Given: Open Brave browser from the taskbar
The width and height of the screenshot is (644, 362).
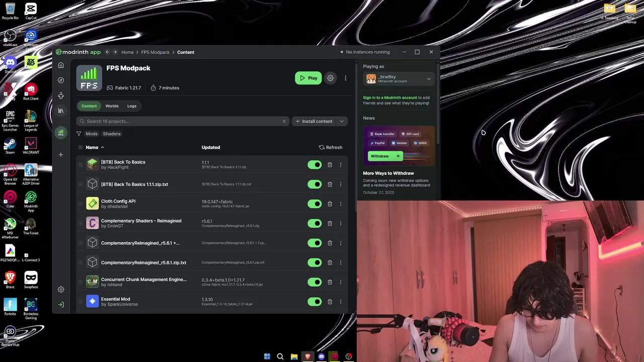Looking at the screenshot, I should pos(307,356).
